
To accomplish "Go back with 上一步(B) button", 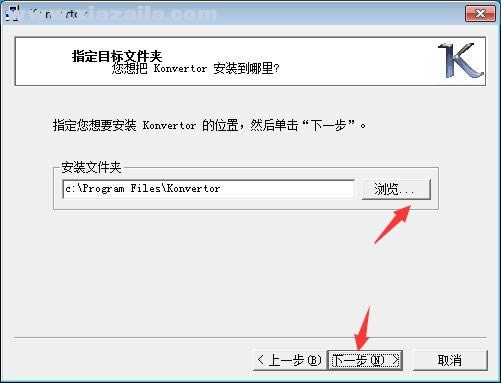I will point(289,360).
